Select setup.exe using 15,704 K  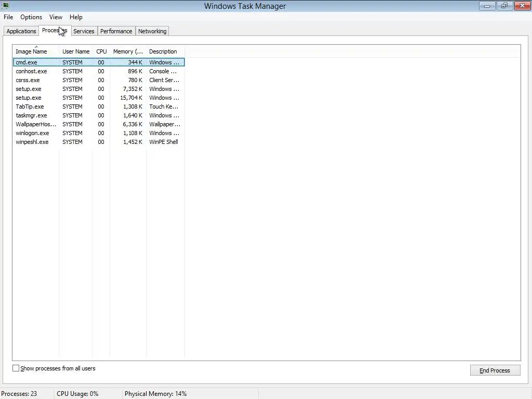tap(99, 98)
